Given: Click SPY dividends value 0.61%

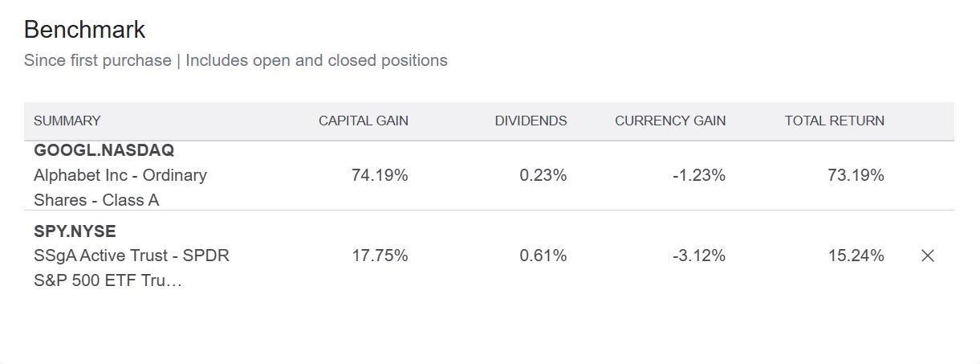Looking at the screenshot, I should 543,256.
